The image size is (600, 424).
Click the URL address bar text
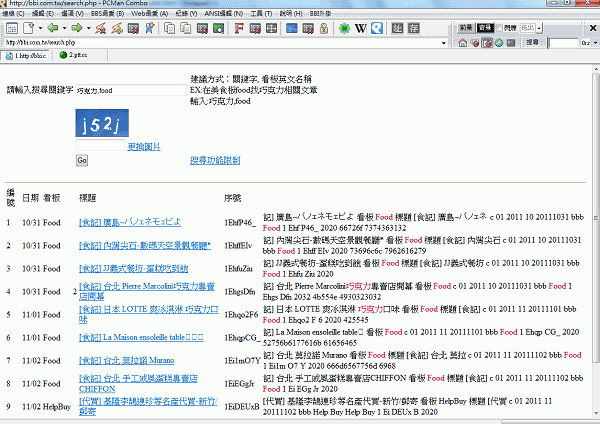point(41,42)
